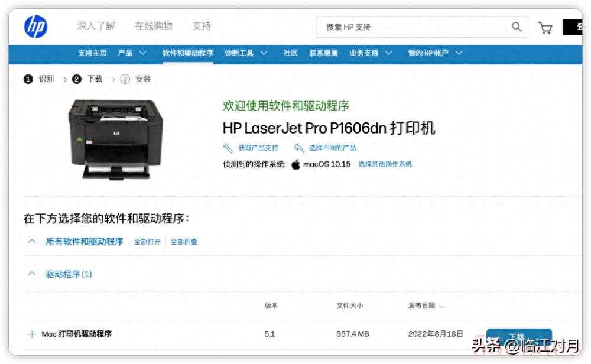This screenshot has height=364, width=591.
Task: Open the 我的 HP 帐户 dropdown chevron
Action: (x=459, y=53)
